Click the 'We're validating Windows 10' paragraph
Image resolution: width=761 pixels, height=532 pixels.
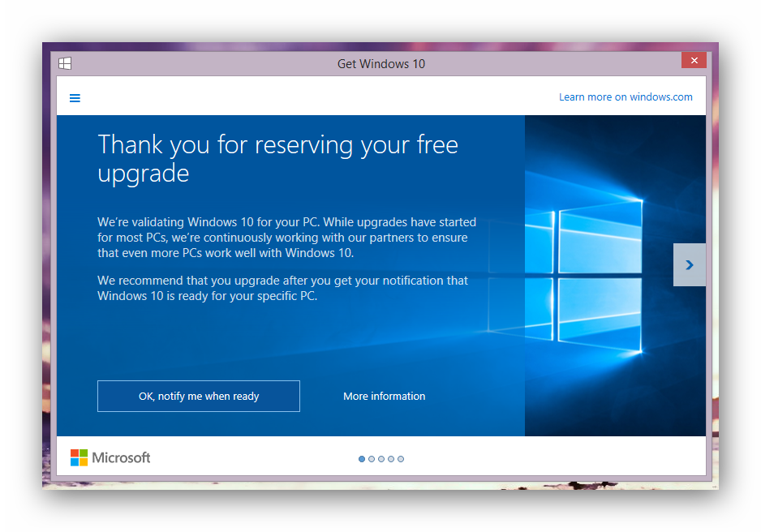[287, 238]
